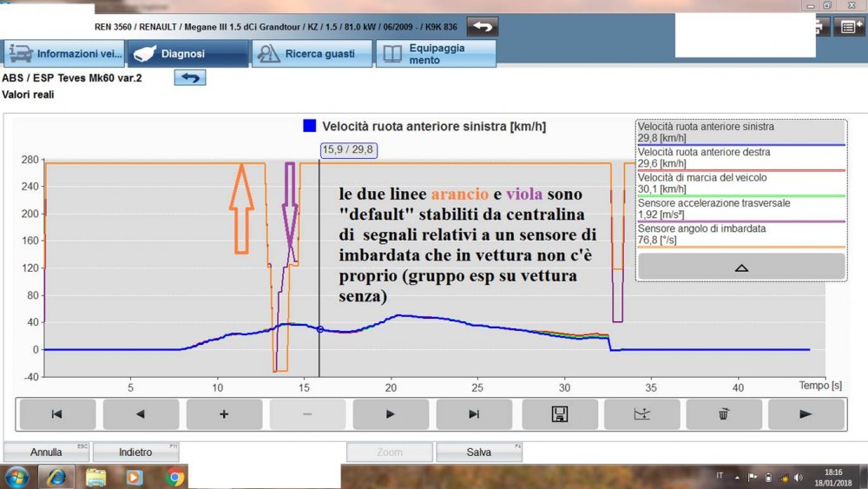
Task: Select Sensore angolo di imbardata legend entry
Action: tap(740, 235)
